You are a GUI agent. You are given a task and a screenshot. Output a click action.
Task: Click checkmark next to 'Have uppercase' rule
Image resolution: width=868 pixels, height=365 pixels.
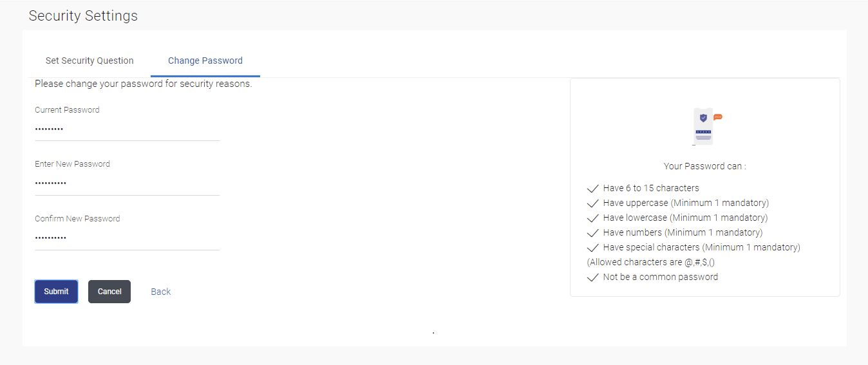click(593, 203)
